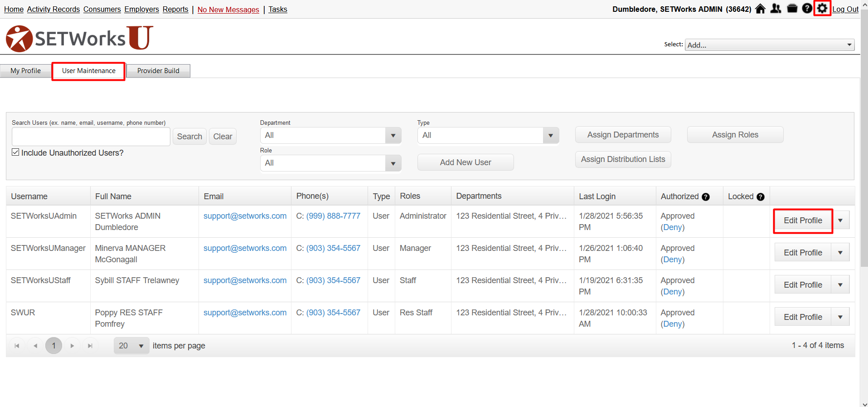Click the Search button
Viewport: 868px width, 407px height.
(189, 137)
